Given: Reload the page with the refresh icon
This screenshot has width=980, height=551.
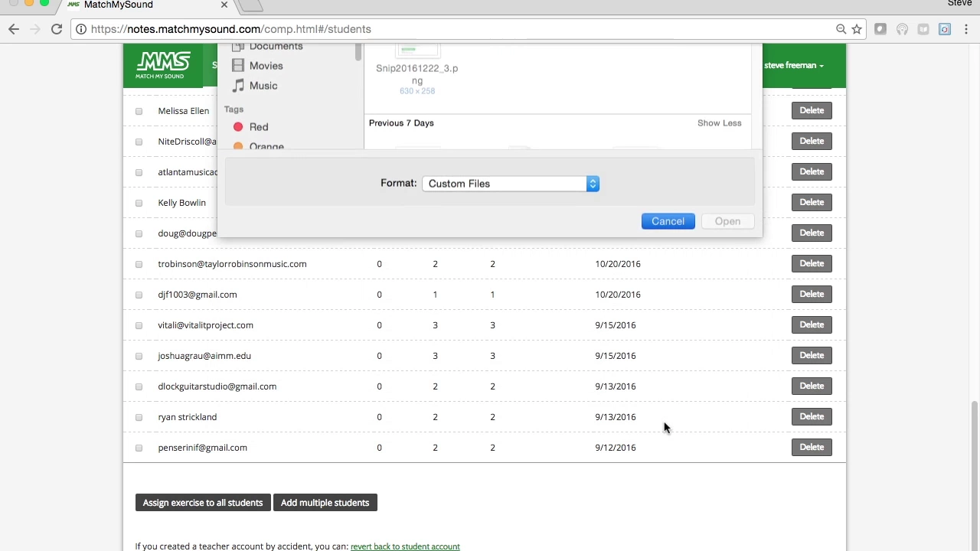Looking at the screenshot, I should [x=57, y=29].
